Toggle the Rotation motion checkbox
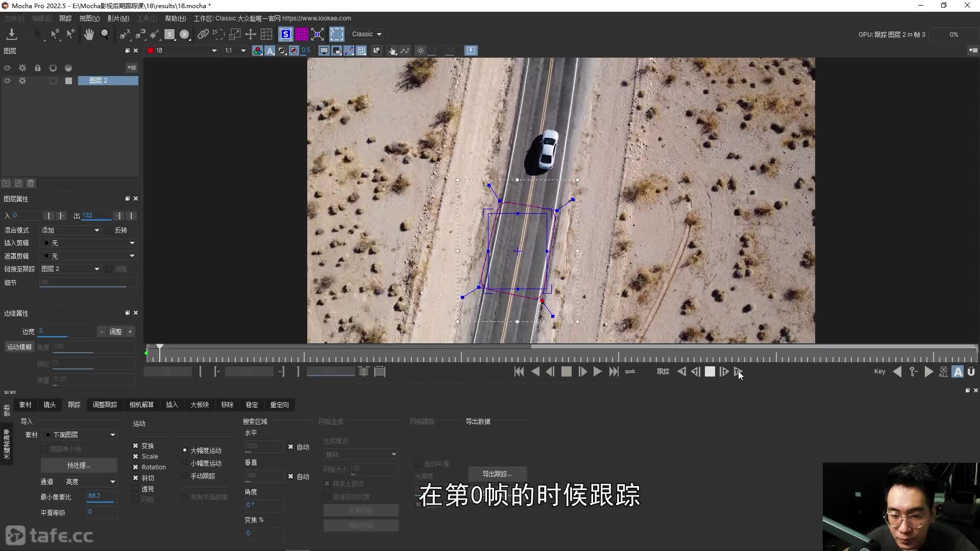The width and height of the screenshot is (980, 551). (136, 467)
